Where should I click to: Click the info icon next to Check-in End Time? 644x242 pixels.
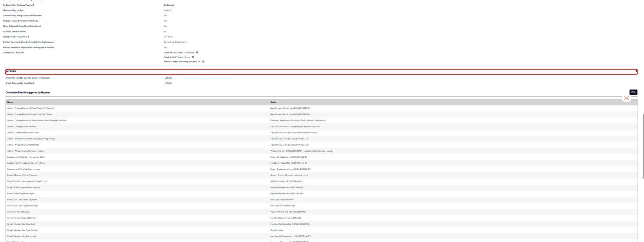pos(193,57)
